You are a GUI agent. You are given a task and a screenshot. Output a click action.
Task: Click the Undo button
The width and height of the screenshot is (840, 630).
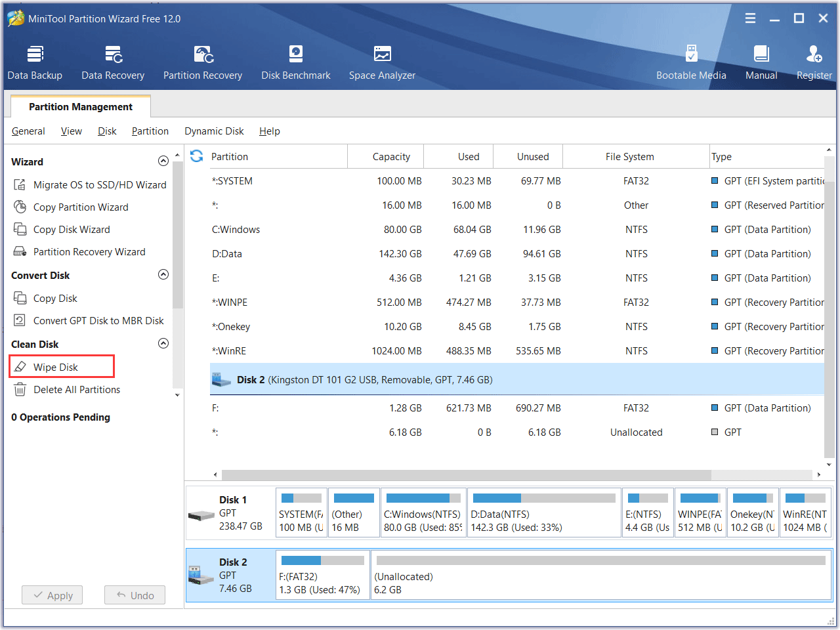[135, 595]
